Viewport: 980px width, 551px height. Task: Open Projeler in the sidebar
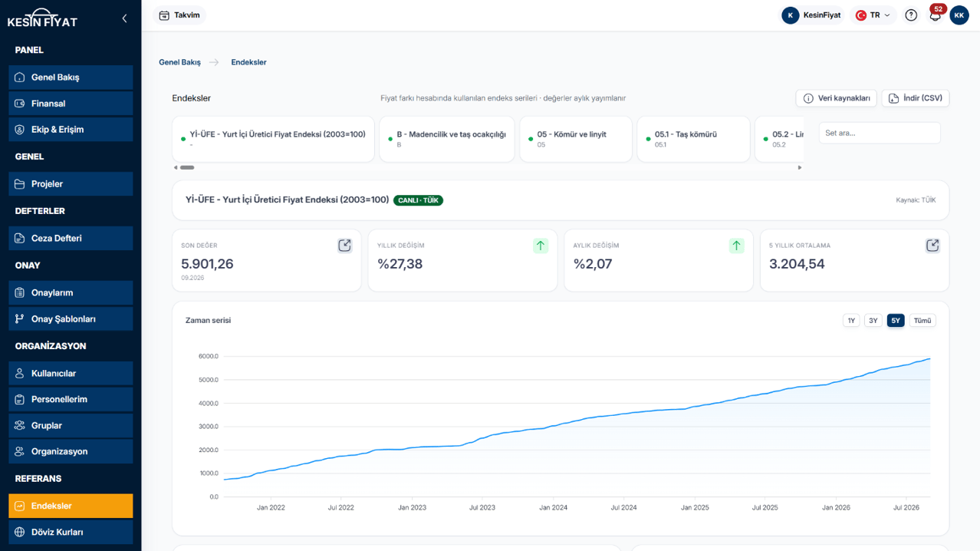pos(71,184)
